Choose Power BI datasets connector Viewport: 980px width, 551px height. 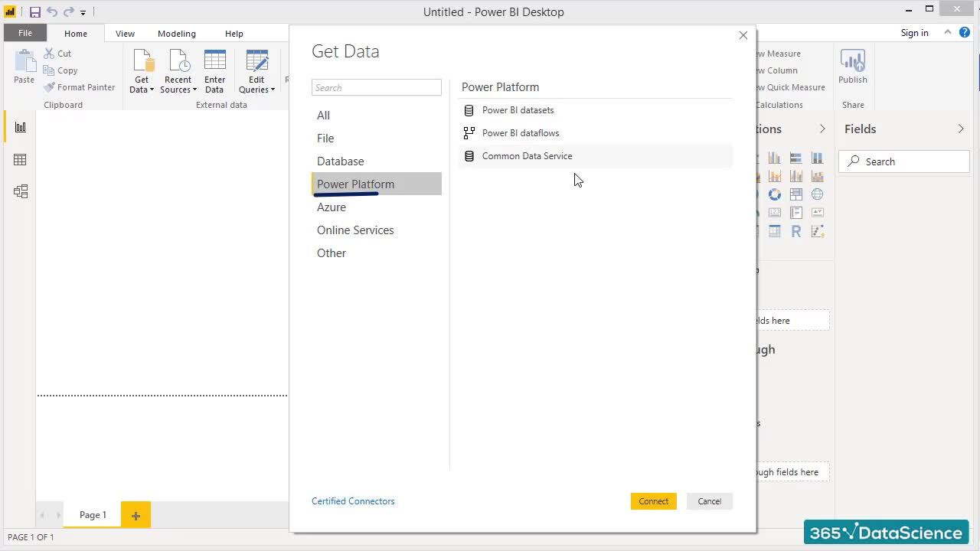tap(596, 110)
